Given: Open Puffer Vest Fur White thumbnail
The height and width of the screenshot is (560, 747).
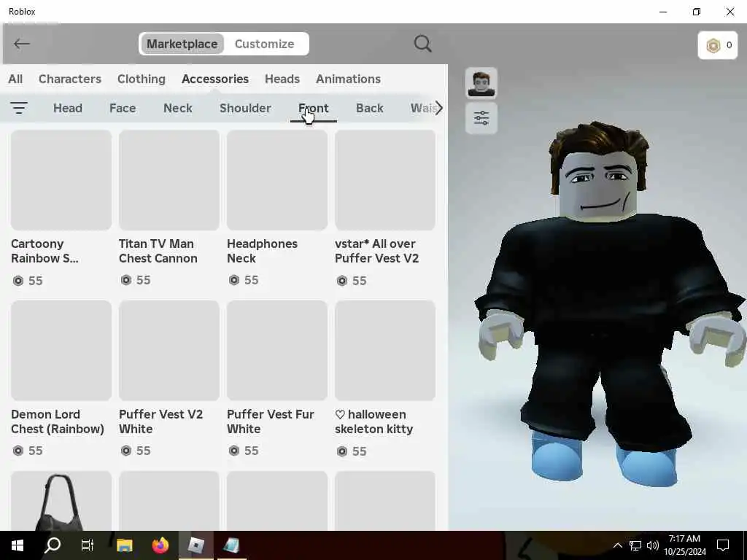Looking at the screenshot, I should [277, 351].
